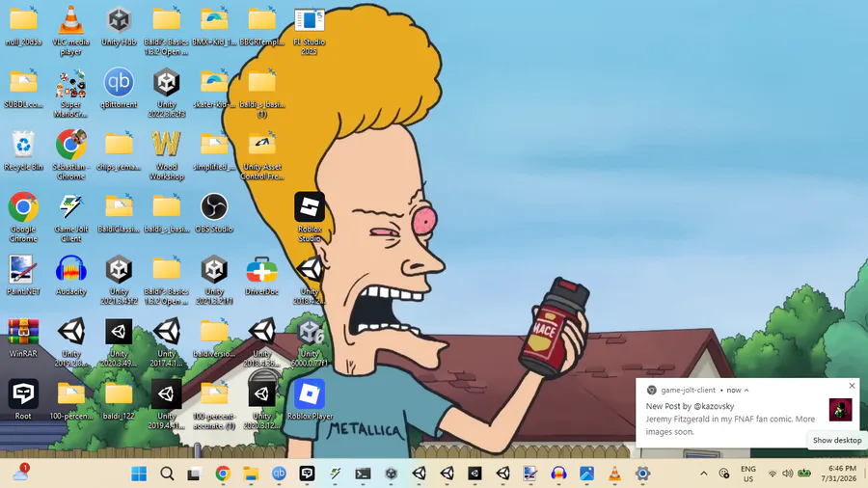Launch OBS Studio desktop shortcut
The image size is (868, 488).
click(x=214, y=212)
